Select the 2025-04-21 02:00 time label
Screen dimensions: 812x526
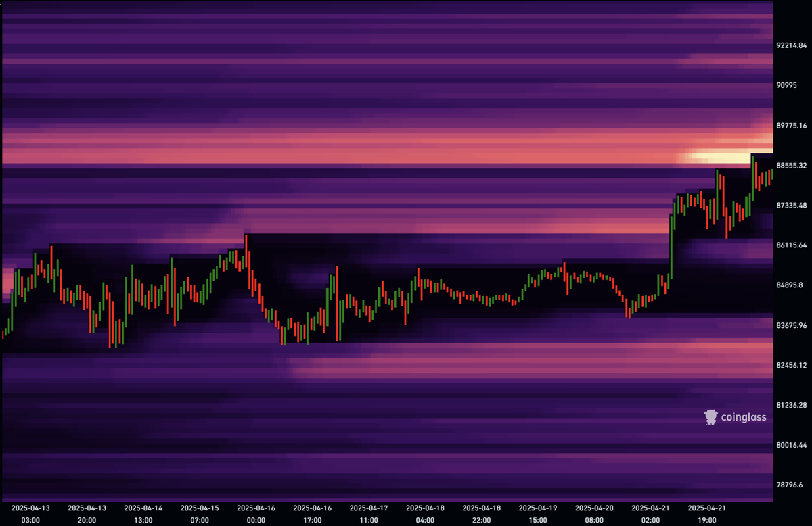(650, 513)
